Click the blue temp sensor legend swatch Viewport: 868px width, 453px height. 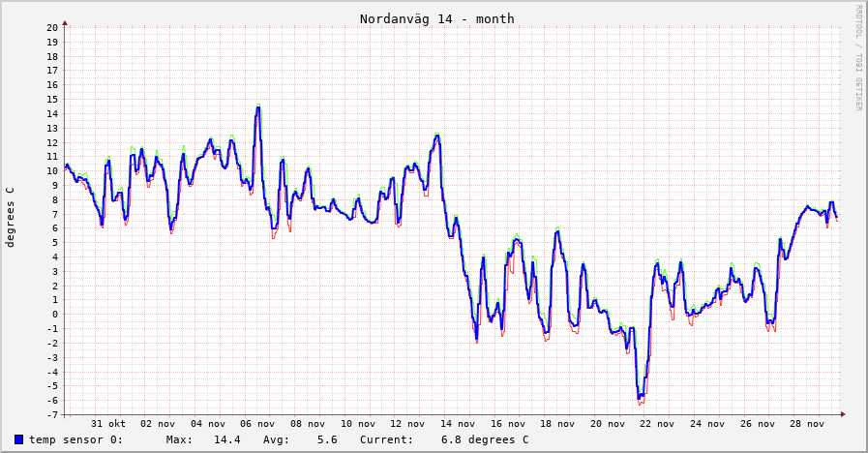click(18, 440)
